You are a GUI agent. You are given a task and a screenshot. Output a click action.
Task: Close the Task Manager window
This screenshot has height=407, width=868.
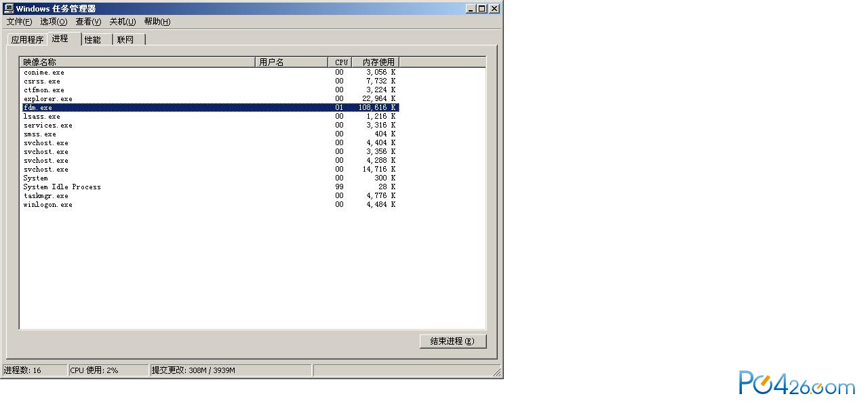pyautogui.click(x=494, y=9)
